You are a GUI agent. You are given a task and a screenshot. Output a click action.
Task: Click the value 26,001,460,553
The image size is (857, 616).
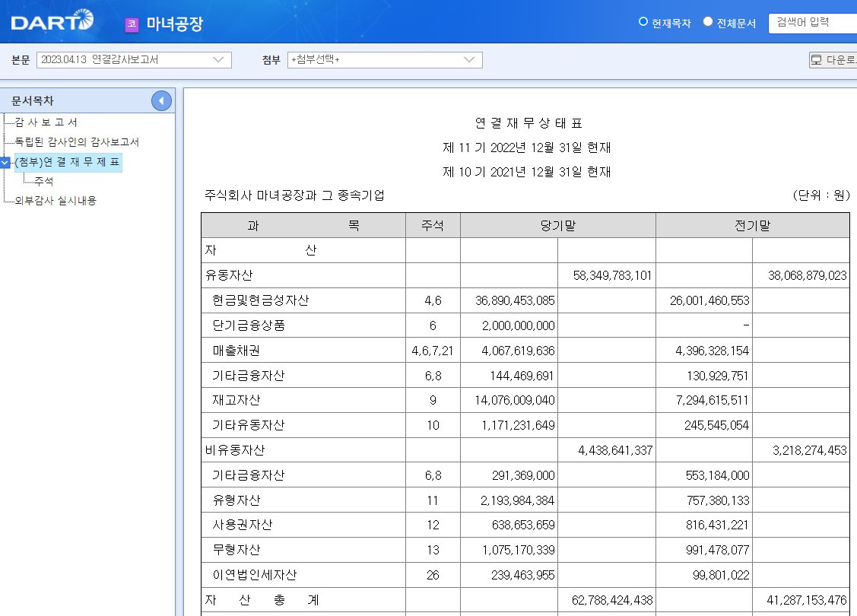pos(709,300)
